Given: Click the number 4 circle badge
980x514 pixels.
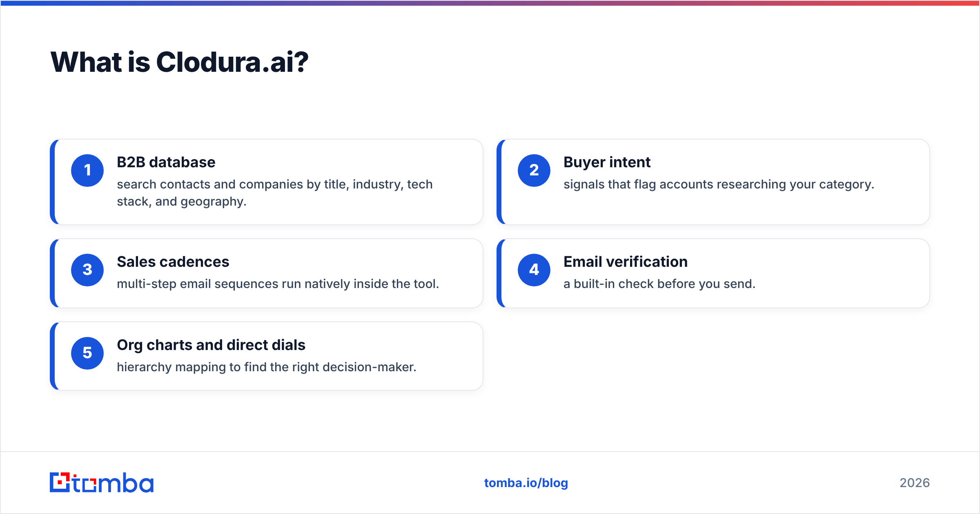Looking at the screenshot, I should pyautogui.click(x=534, y=270).
